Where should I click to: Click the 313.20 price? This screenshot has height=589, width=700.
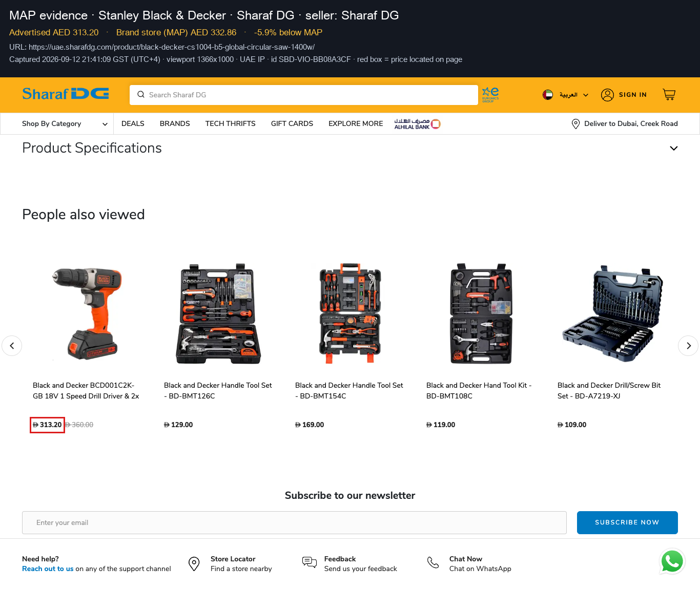[47, 425]
